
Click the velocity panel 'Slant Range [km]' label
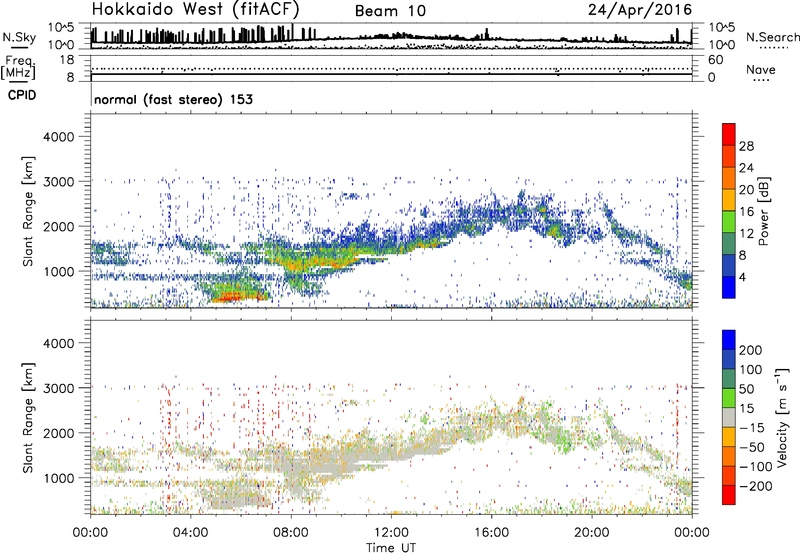(x=28, y=418)
